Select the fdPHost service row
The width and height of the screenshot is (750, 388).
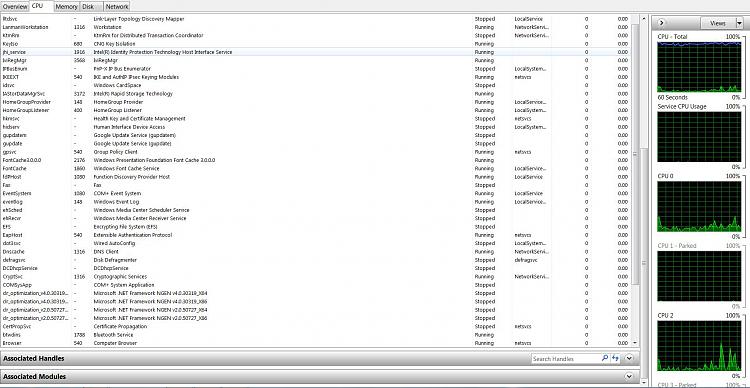tap(316, 177)
